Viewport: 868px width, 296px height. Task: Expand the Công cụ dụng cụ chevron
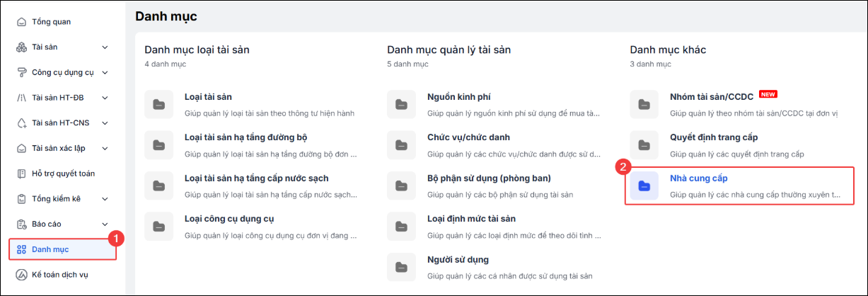tap(105, 72)
